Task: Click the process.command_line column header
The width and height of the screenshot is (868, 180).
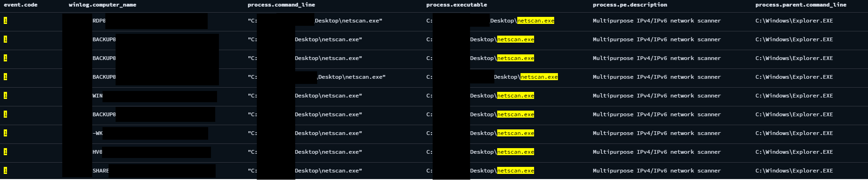Action: [x=281, y=5]
